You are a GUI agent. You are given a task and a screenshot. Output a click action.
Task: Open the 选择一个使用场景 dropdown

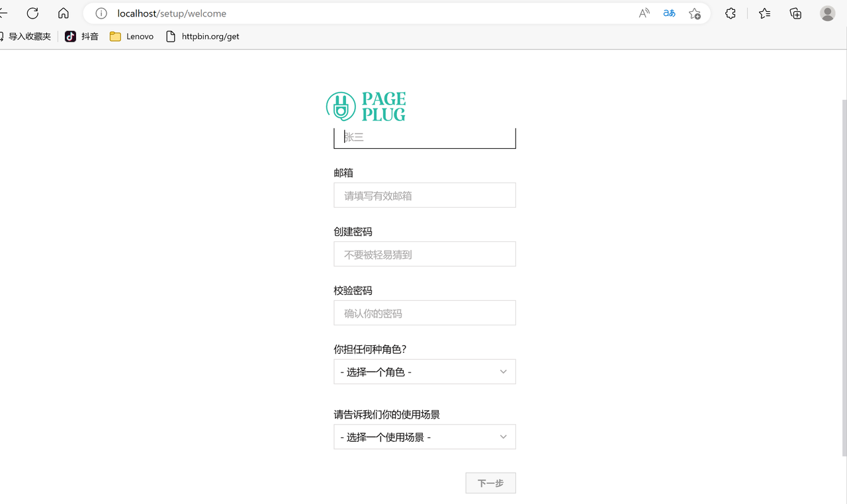pyautogui.click(x=425, y=437)
